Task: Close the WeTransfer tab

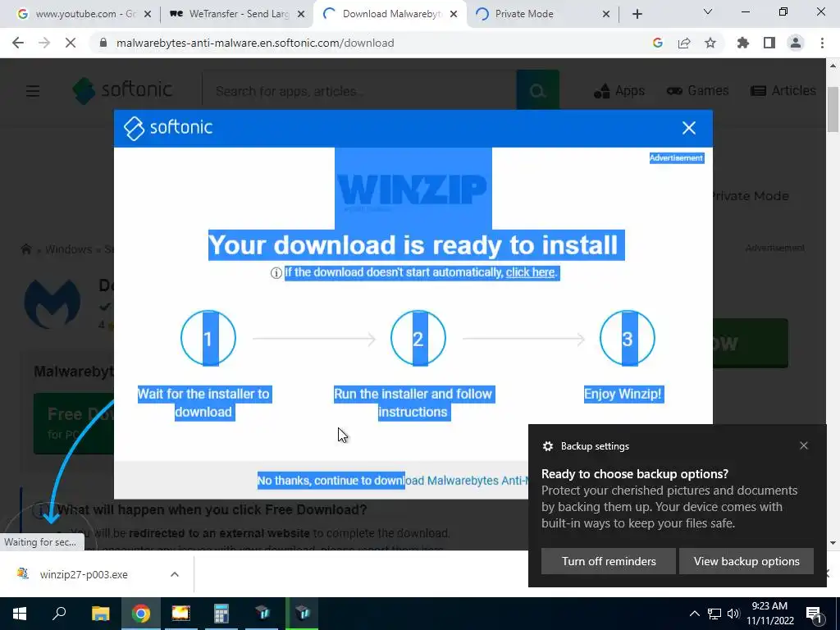Action: pos(301,15)
